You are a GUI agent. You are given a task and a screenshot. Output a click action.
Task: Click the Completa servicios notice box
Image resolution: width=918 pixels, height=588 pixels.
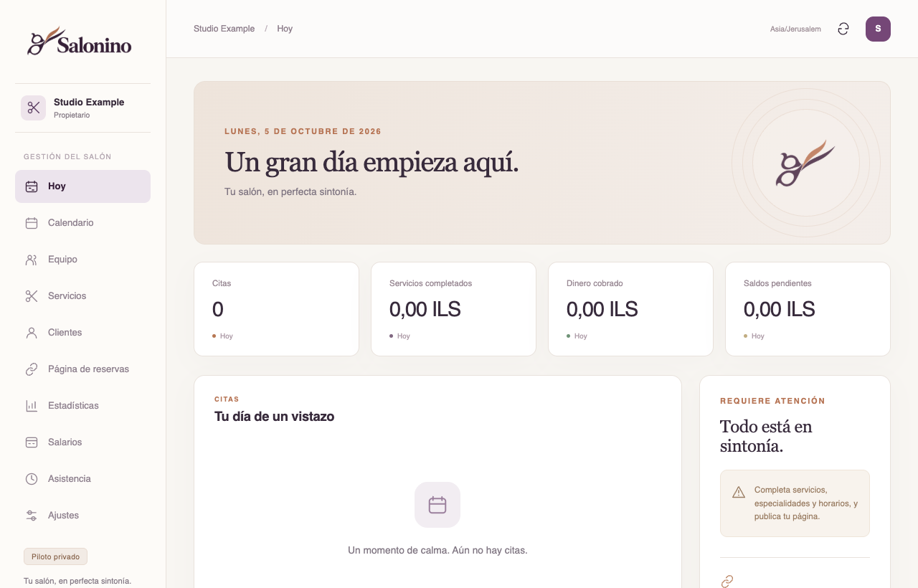(795, 503)
